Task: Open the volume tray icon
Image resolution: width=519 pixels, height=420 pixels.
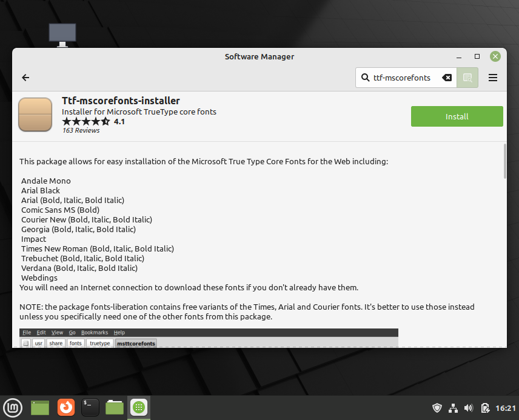Action: [469, 408]
